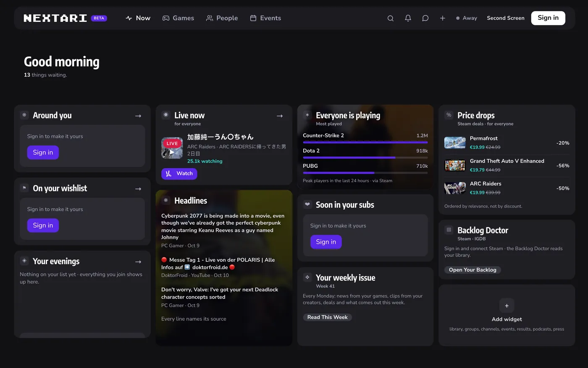
Task: Click the Headlines widget icon
Action: click(x=166, y=200)
